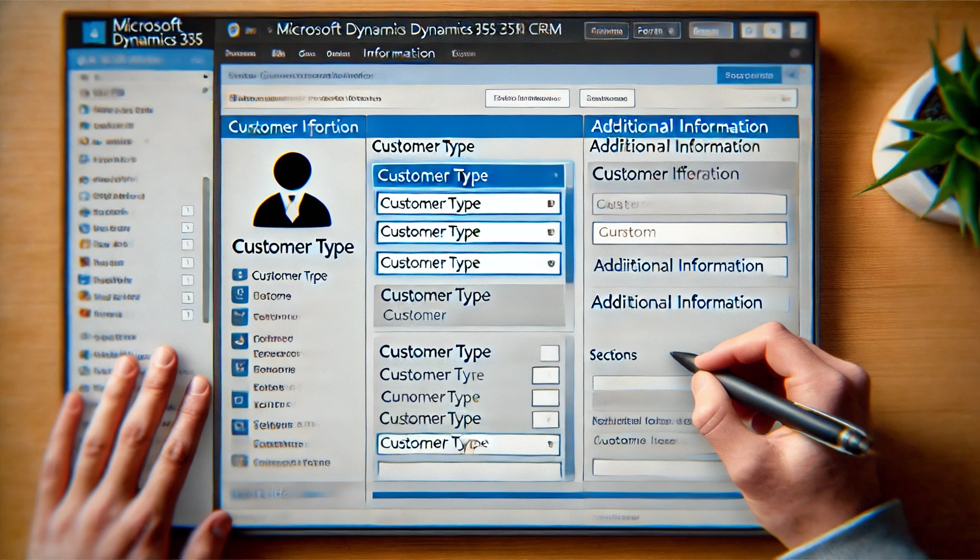
Task: Click the last square icon button in the title bar
Action: pos(798,31)
